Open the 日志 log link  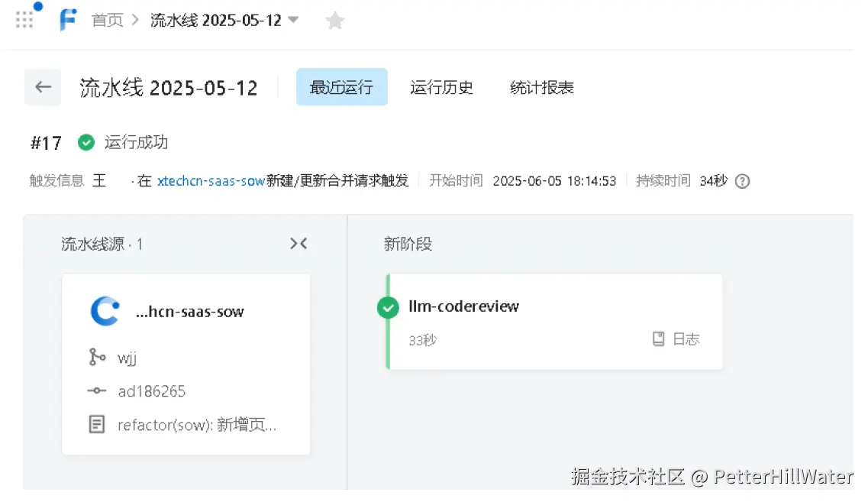point(686,339)
